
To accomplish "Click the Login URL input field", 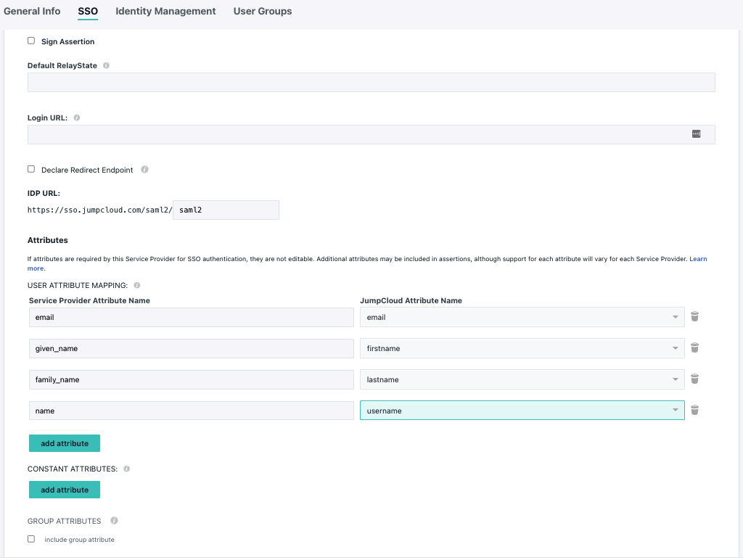I will point(371,134).
